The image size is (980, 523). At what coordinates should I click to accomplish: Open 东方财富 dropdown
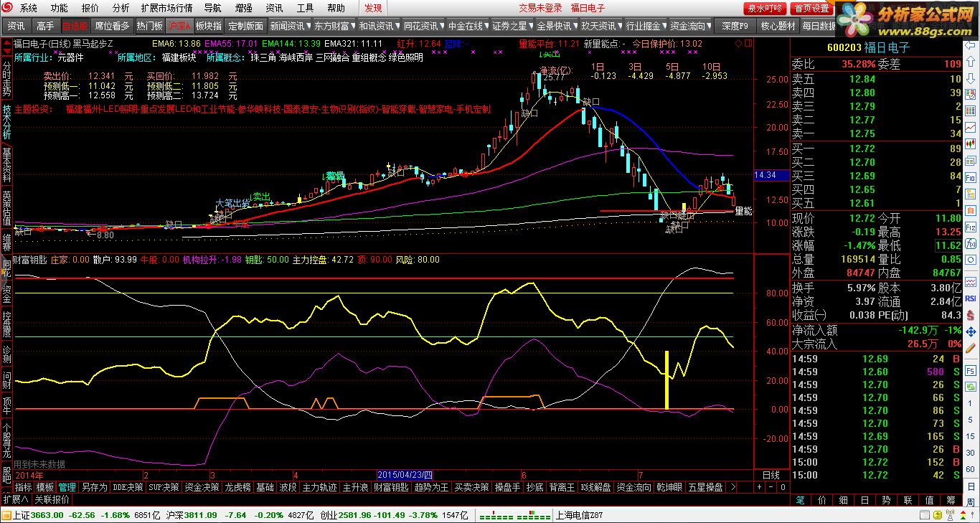[x=334, y=26]
